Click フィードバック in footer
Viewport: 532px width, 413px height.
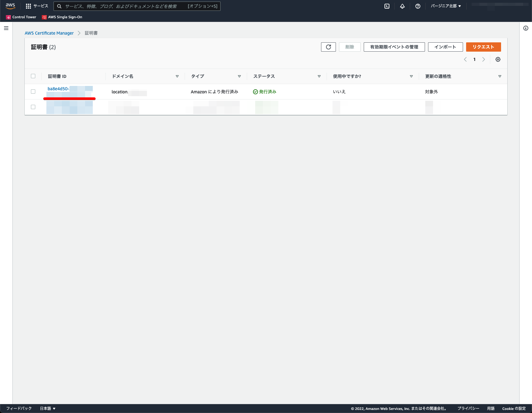pos(19,408)
